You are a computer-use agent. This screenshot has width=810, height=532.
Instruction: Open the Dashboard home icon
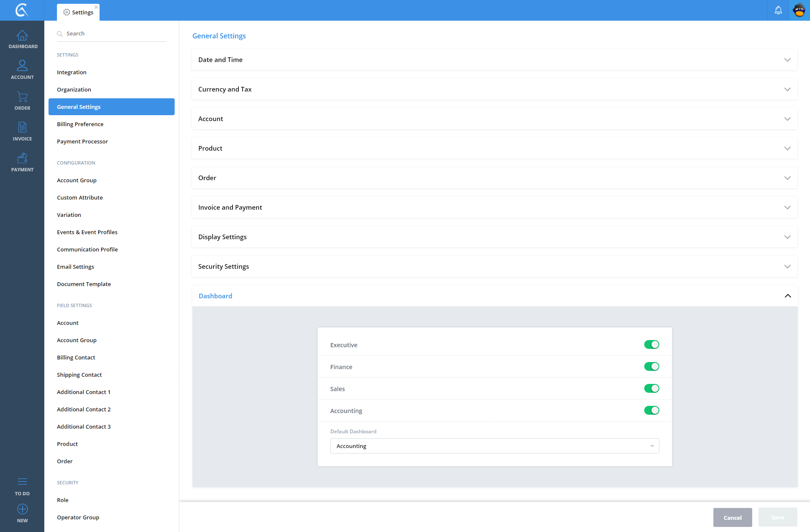tap(22, 36)
